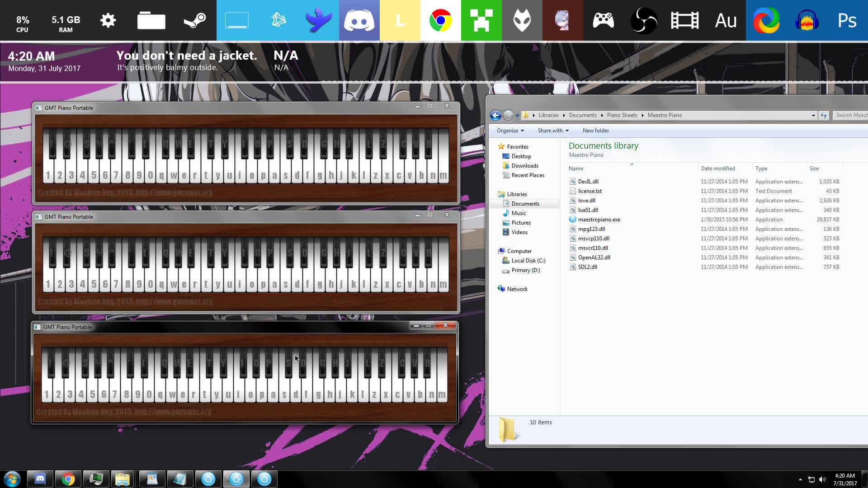The image size is (868, 488).
Task: Open Audacity headphones launcher icon
Action: pos(807,20)
